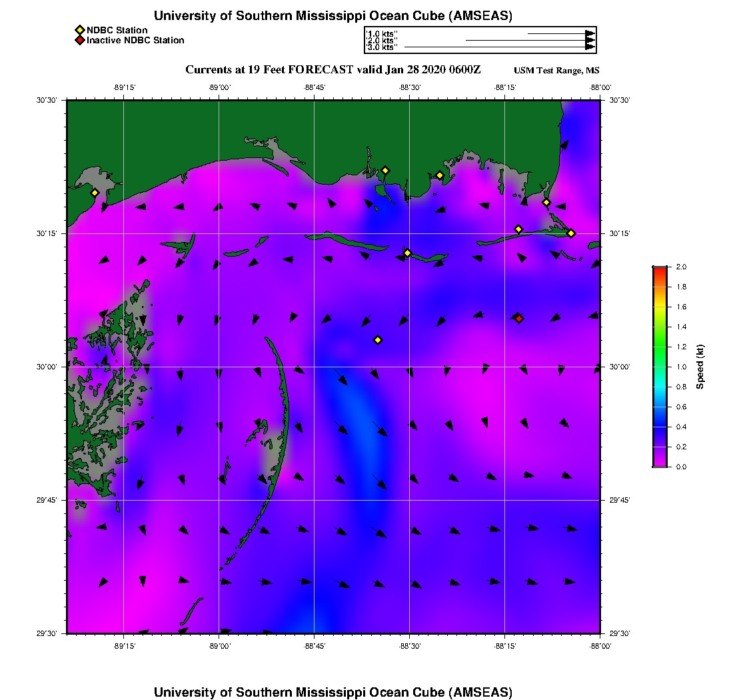
Task: Click yellow diamond icon in NDBC Station legend
Action: (79, 31)
